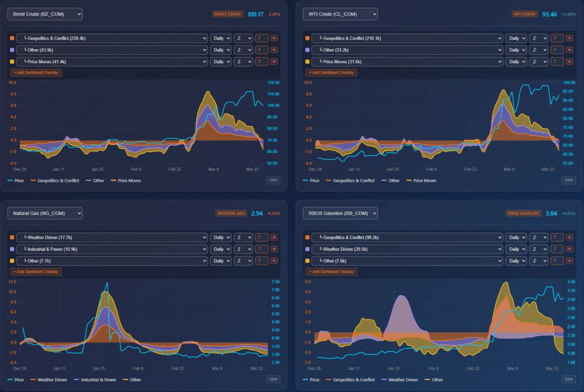Screen dimensions: 584x392
Task: Click Add Sentiment Overlay in Brent Crude panel
Action: [x=36, y=72]
